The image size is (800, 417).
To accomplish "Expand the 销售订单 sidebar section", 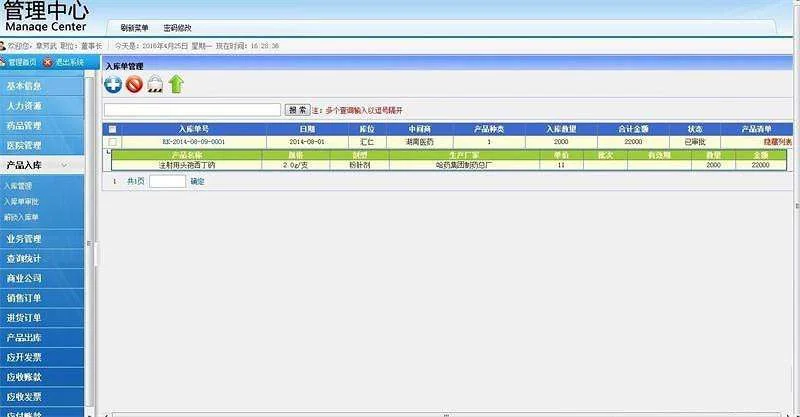I will 24,297.
